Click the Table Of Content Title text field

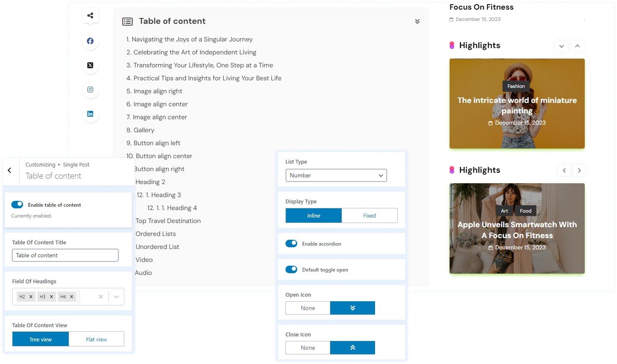[65, 255]
